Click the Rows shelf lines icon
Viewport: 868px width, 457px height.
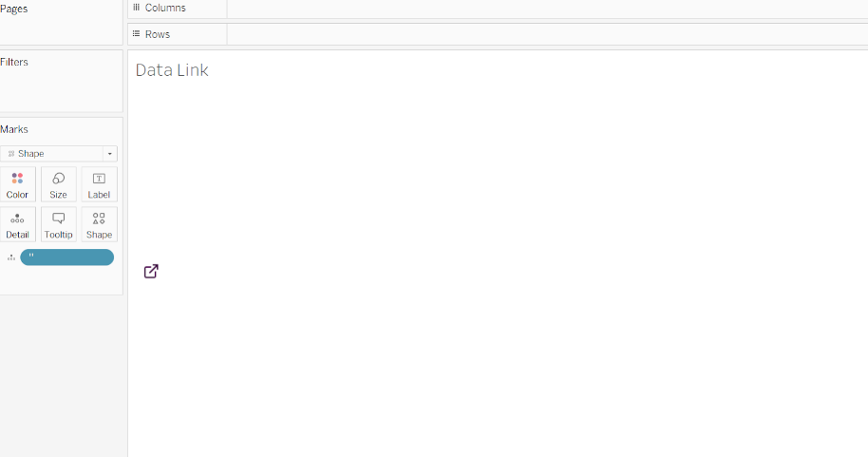click(136, 34)
